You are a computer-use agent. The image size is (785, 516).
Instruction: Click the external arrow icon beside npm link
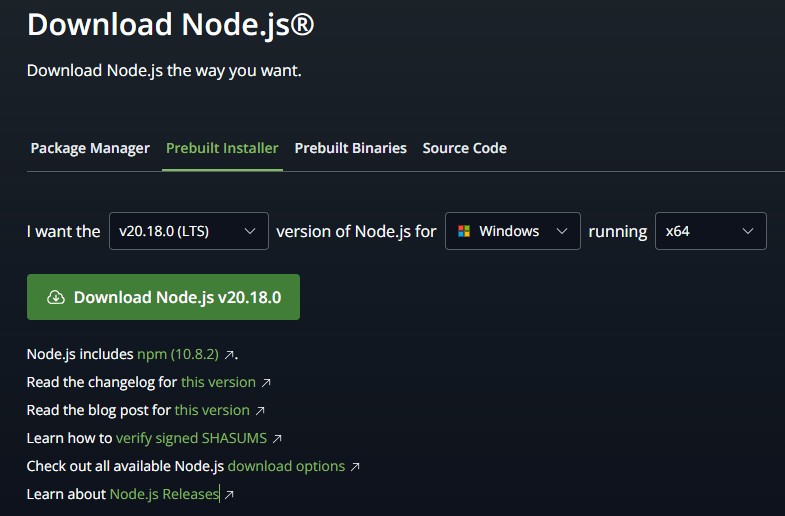tap(229, 355)
